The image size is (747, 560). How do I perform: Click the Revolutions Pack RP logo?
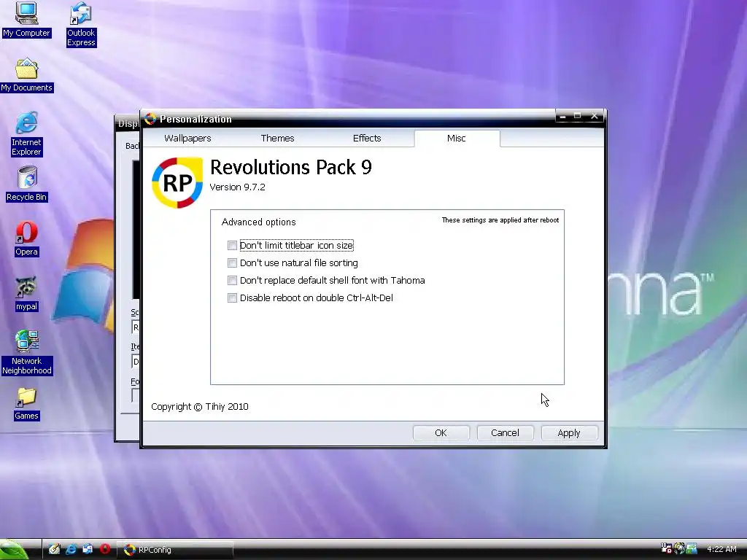177,183
